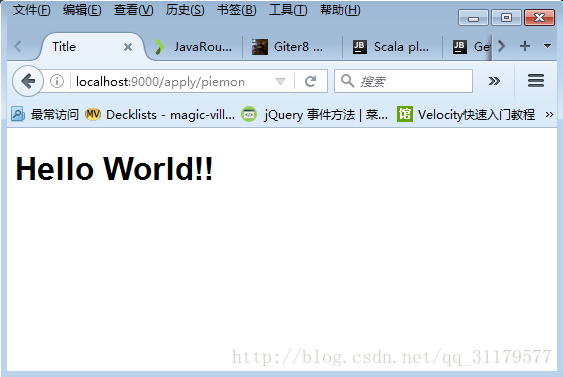
Task: Minimize the browser window
Action: [x=473, y=18]
